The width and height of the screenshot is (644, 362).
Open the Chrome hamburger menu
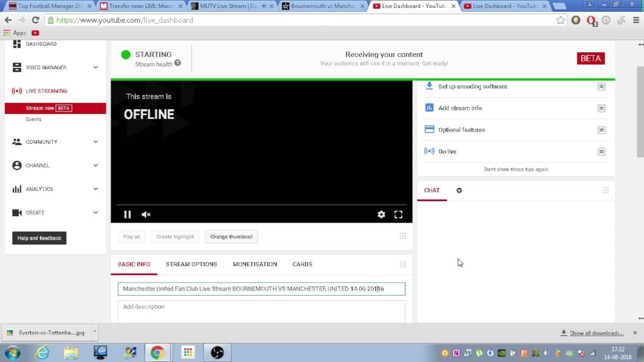(x=636, y=20)
